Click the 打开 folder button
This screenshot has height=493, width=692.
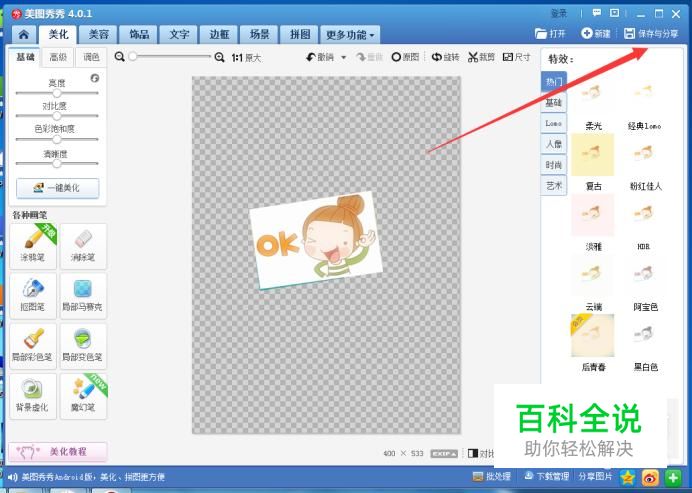pos(550,34)
